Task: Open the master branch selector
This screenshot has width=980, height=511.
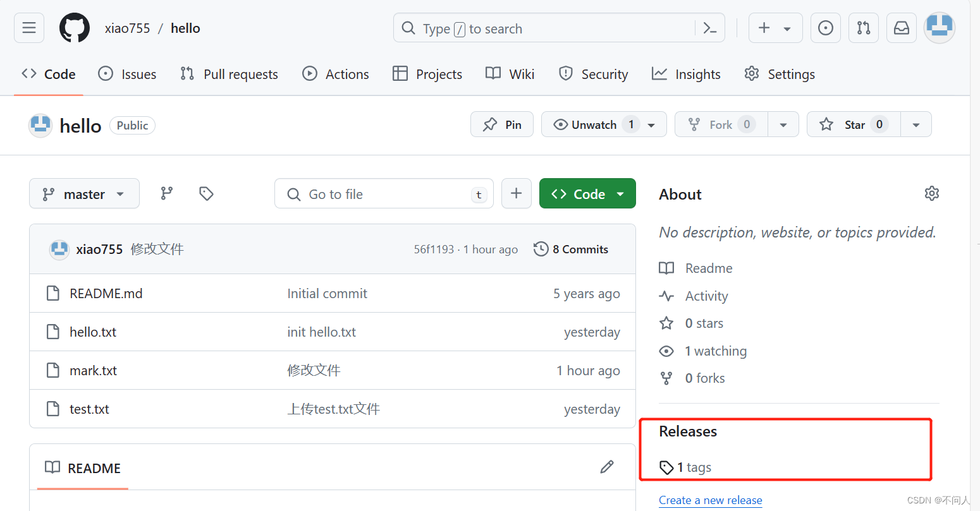Action: coord(84,193)
